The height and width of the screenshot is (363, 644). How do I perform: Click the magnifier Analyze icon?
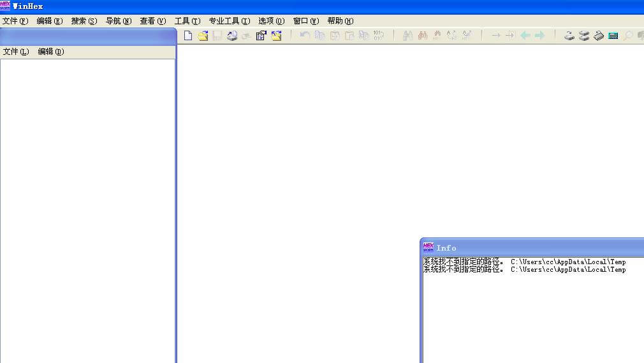click(628, 35)
